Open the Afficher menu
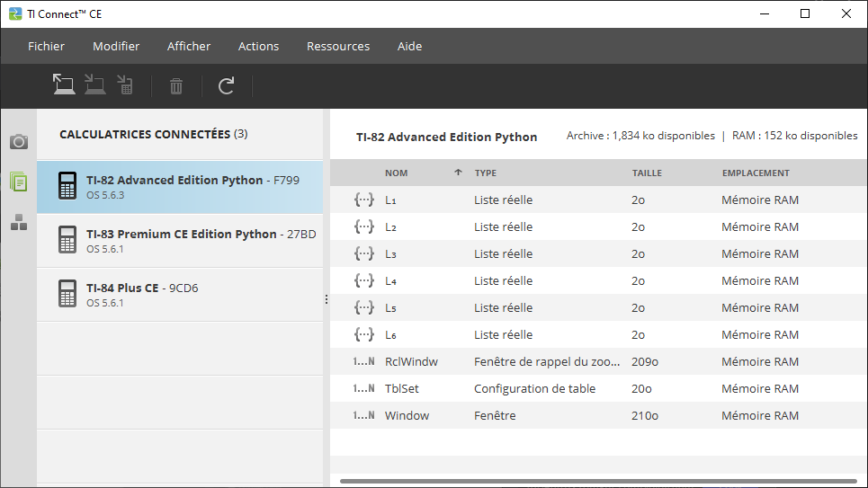This screenshot has height=488, width=868. pos(189,47)
